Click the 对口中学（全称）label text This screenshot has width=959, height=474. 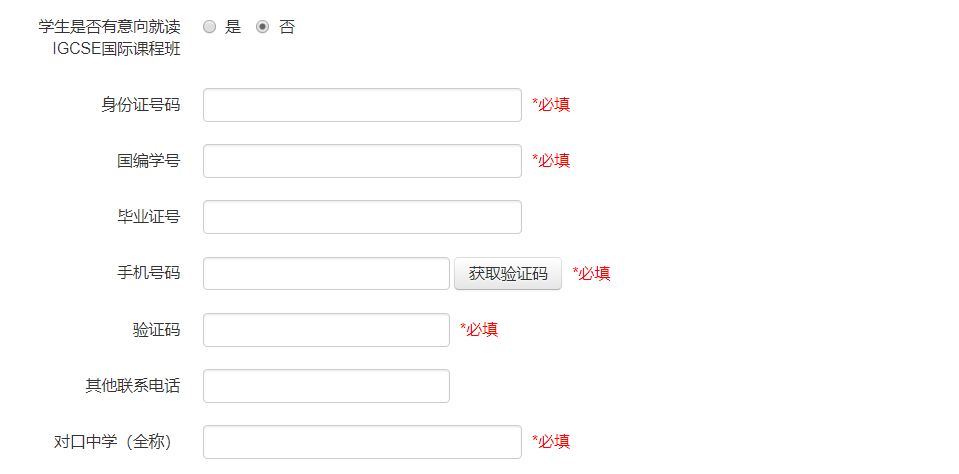117,442
